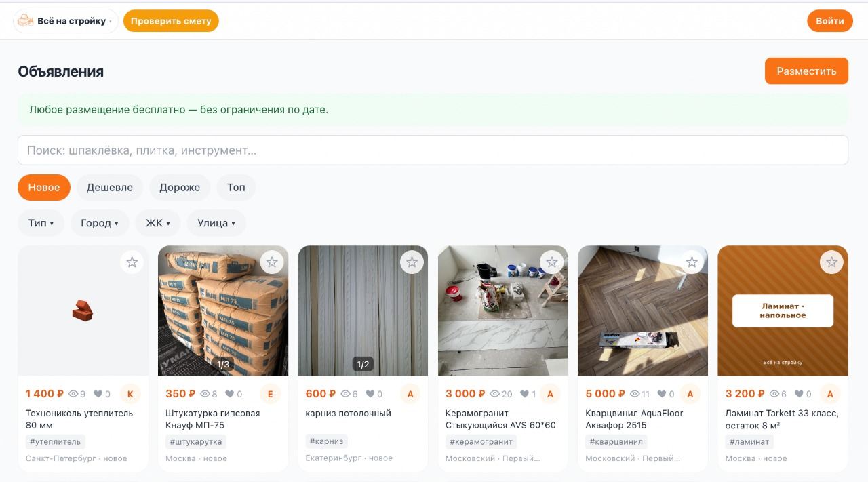Click the 1/3 photo counter badge

pos(223,365)
